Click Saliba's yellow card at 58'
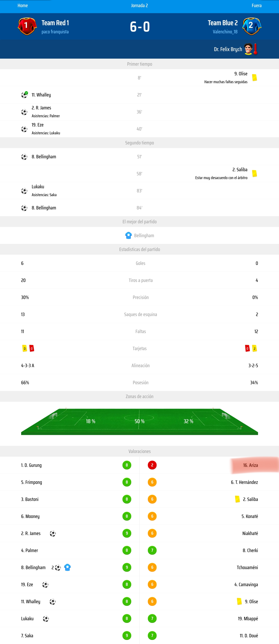Image resolution: width=279 pixels, height=644 pixels. coord(255,174)
